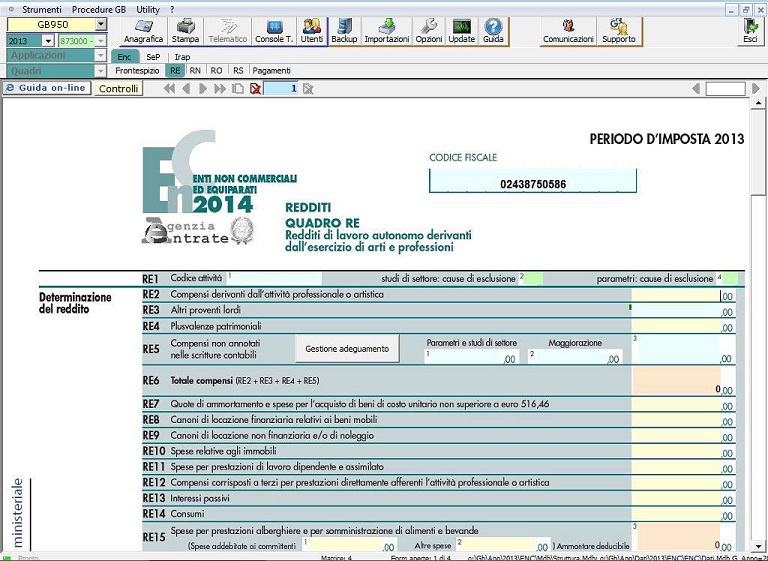Open the Frontespizio tab
The width and height of the screenshot is (768, 561).
tap(137, 71)
